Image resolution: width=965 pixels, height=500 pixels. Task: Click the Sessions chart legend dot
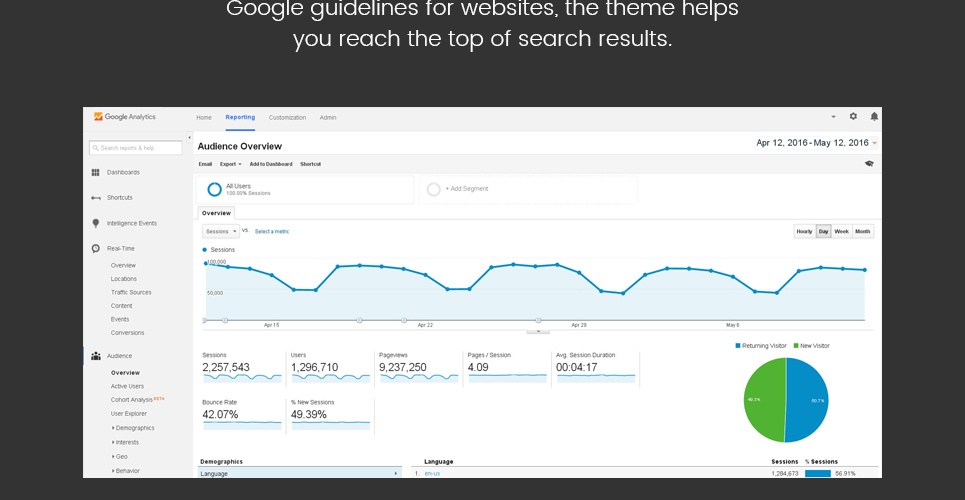pyautogui.click(x=204, y=250)
